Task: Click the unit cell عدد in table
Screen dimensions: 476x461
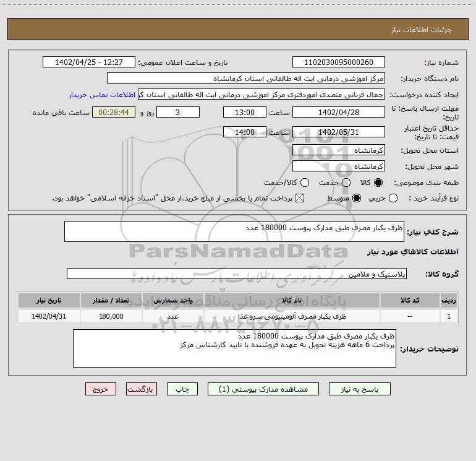Action: (x=172, y=316)
